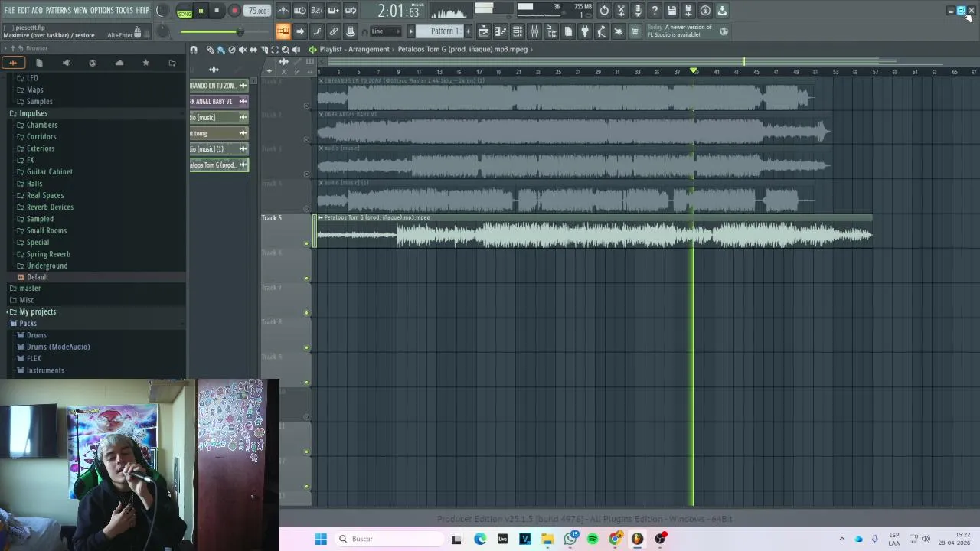Expand the My projects folder

pyautogui.click(x=38, y=311)
